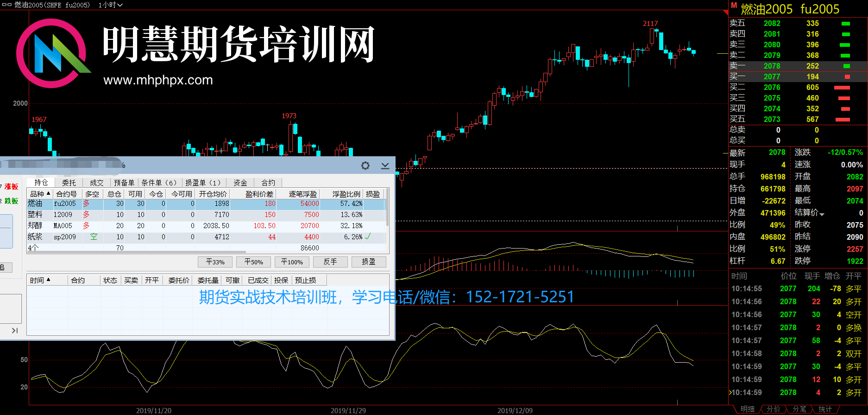Click the 平100% button
Image resolution: width=868 pixels, height=415 pixels.
292,262
